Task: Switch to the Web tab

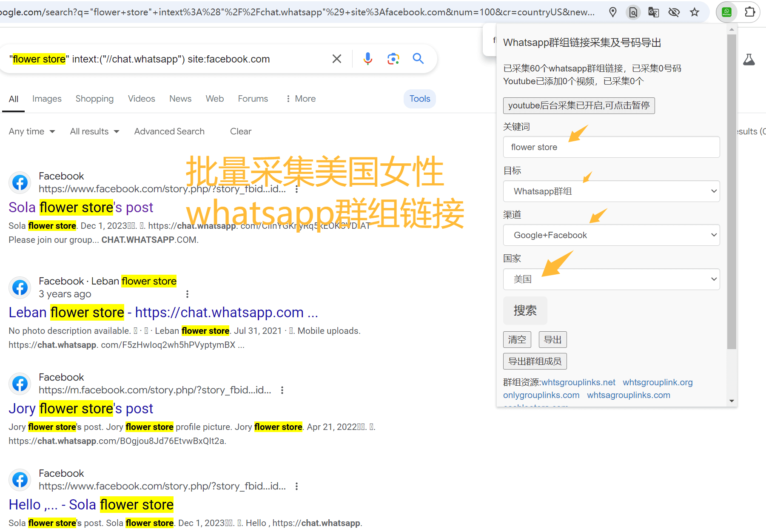Action: point(215,99)
